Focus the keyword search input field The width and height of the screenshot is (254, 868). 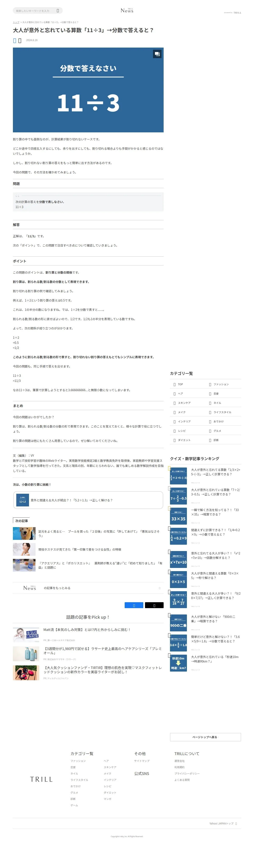coord(35,11)
